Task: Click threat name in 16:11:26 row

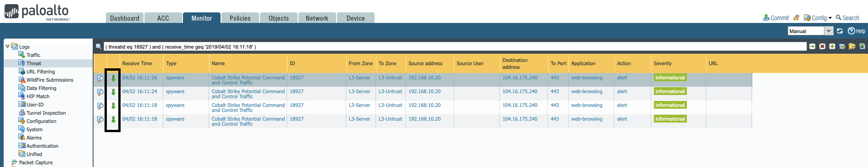Action: click(248, 80)
